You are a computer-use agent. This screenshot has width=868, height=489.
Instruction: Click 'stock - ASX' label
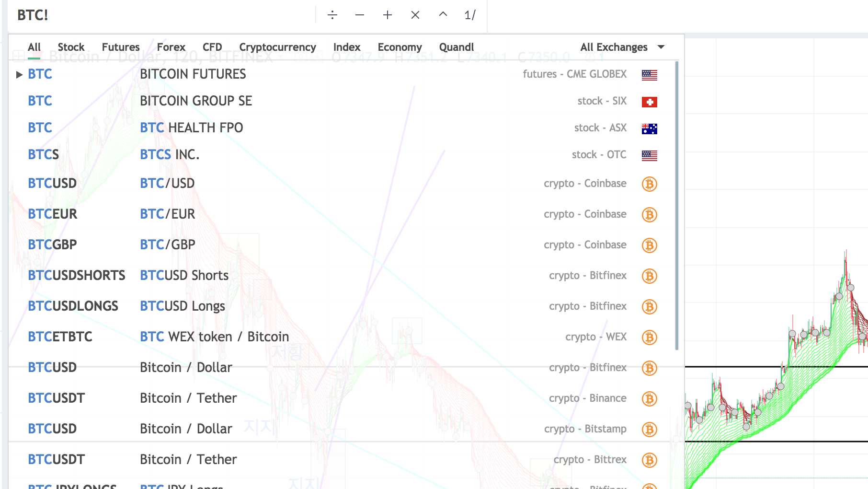pos(601,128)
